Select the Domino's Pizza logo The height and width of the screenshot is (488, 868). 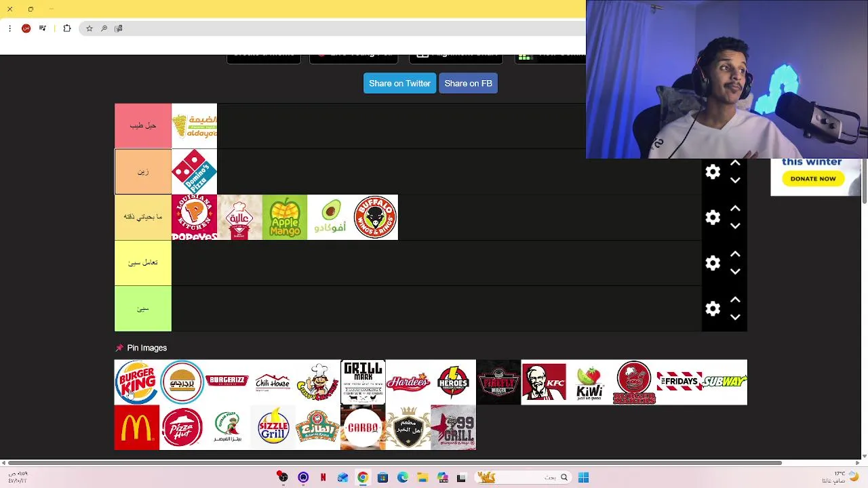click(x=194, y=171)
